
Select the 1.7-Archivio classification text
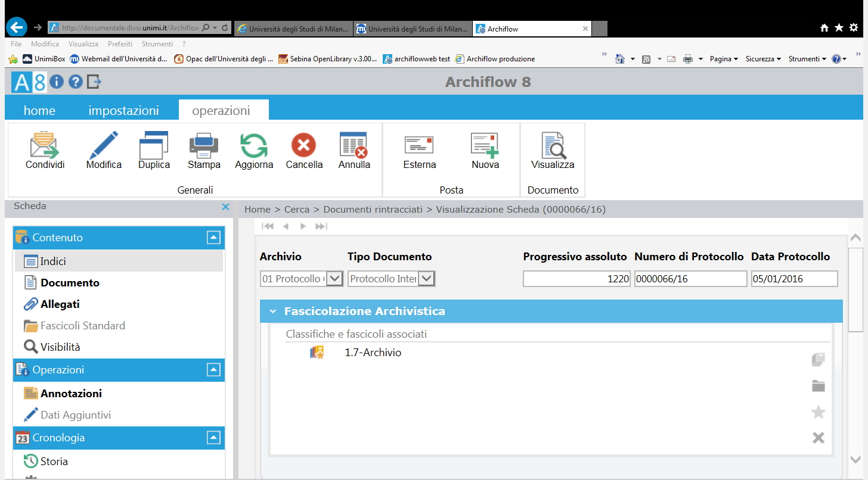[373, 353]
